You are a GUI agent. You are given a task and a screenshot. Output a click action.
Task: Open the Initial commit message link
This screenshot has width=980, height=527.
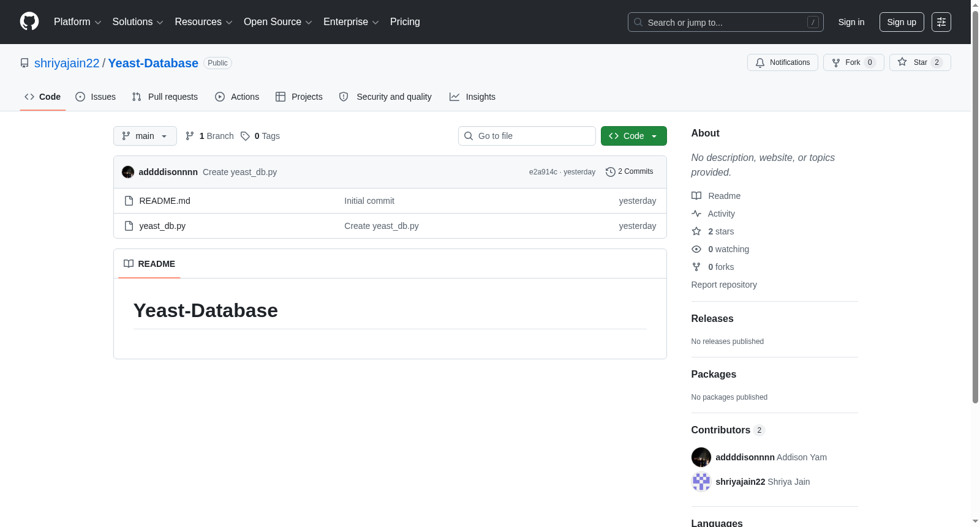coord(369,201)
